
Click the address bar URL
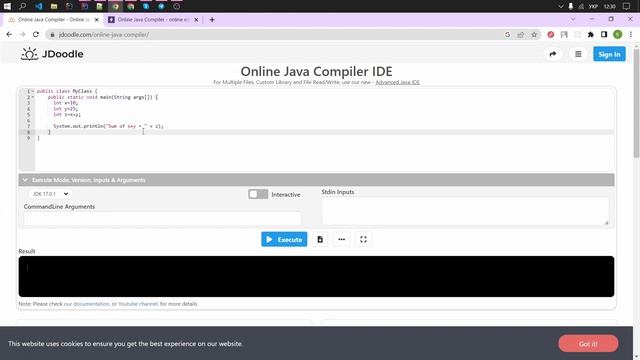coord(104,35)
